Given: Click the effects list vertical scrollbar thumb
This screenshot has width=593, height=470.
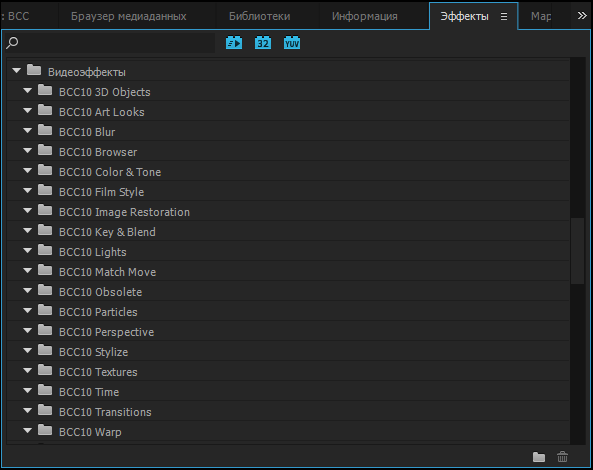Looking at the screenshot, I should pyautogui.click(x=577, y=251).
